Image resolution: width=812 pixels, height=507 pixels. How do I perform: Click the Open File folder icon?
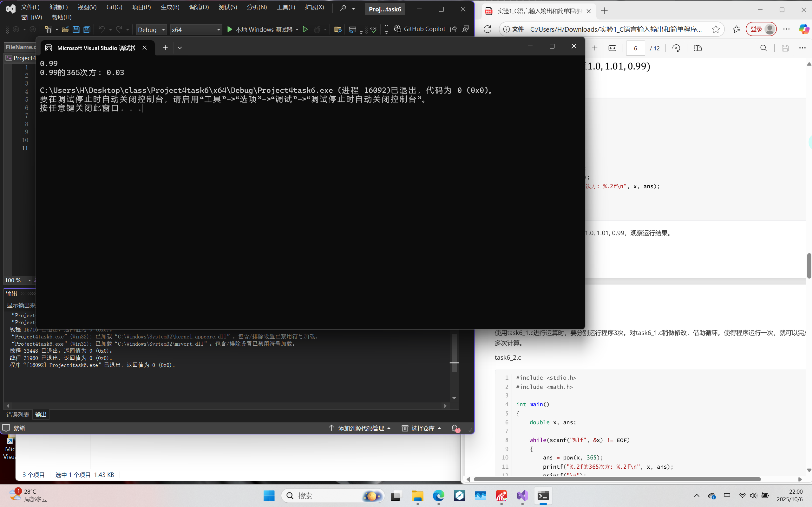point(65,29)
